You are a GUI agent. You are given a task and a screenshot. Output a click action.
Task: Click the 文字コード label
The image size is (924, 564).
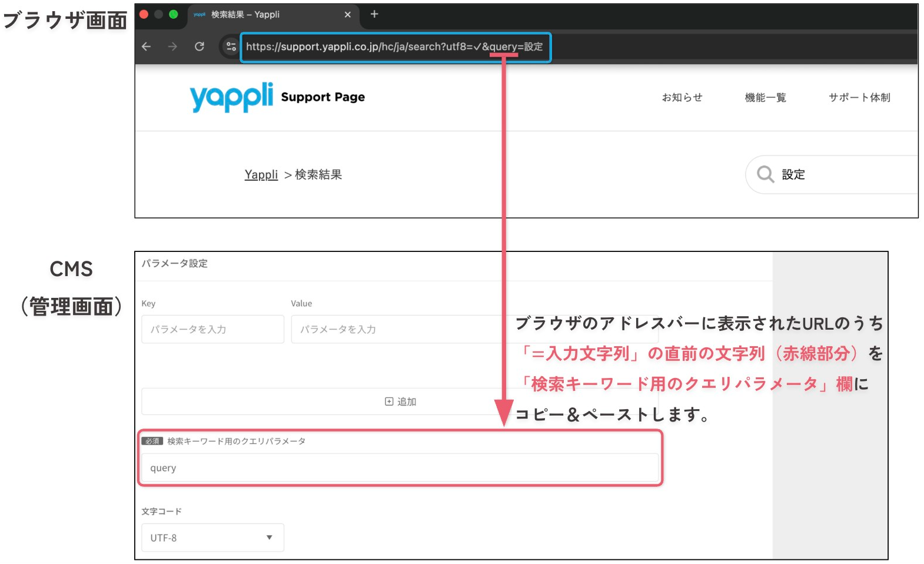click(161, 512)
